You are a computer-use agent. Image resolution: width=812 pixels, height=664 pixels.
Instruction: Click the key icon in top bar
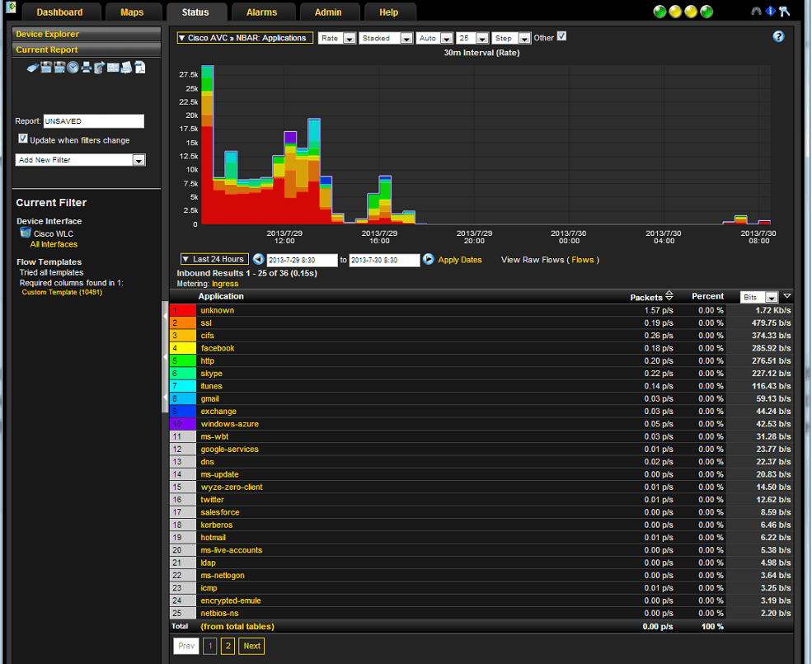(785, 11)
